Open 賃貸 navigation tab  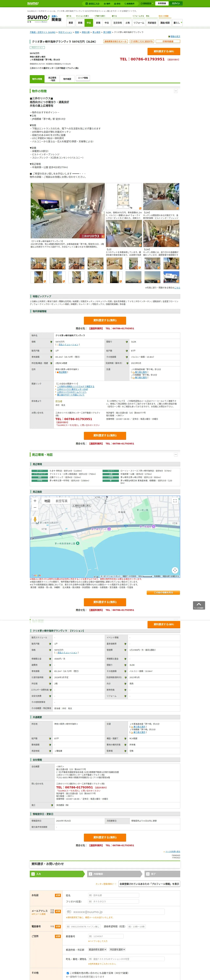[70, 23]
